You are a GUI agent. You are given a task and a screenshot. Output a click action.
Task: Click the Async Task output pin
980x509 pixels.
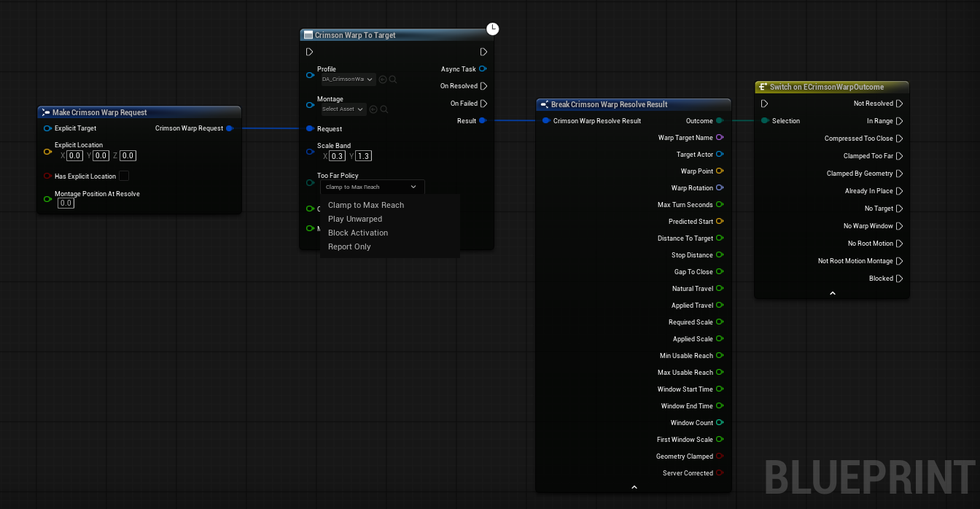(x=483, y=69)
